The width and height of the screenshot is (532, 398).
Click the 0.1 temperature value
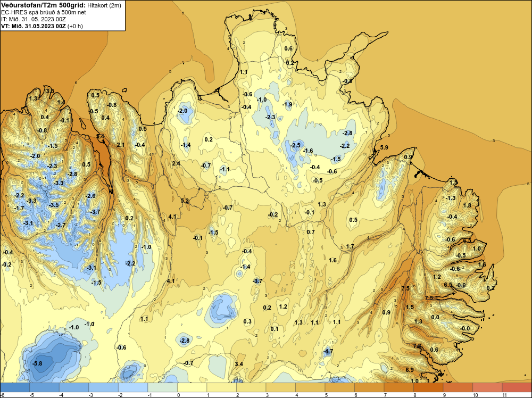pyautogui.click(x=275, y=329)
